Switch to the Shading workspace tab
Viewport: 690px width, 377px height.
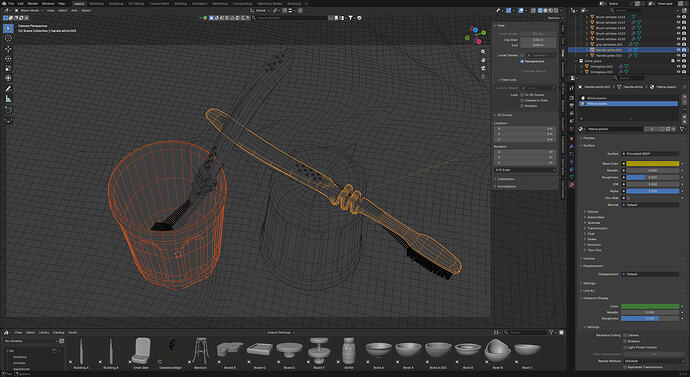coord(180,4)
